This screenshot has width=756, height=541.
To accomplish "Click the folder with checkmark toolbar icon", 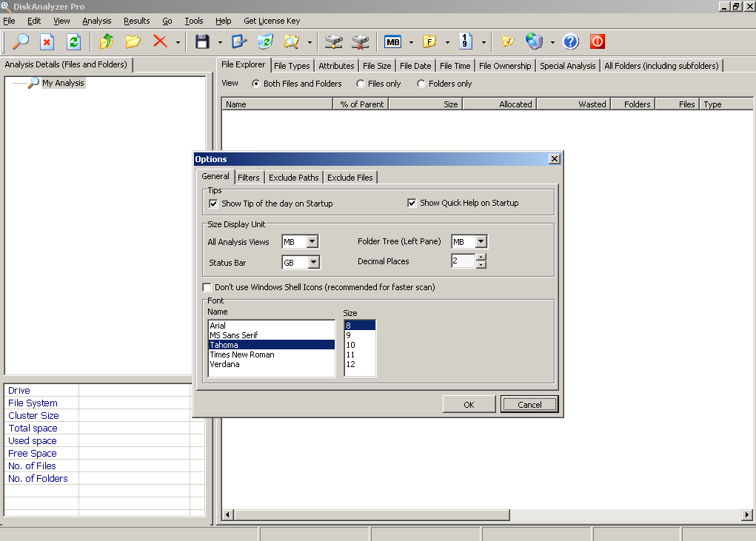I will coord(508,42).
